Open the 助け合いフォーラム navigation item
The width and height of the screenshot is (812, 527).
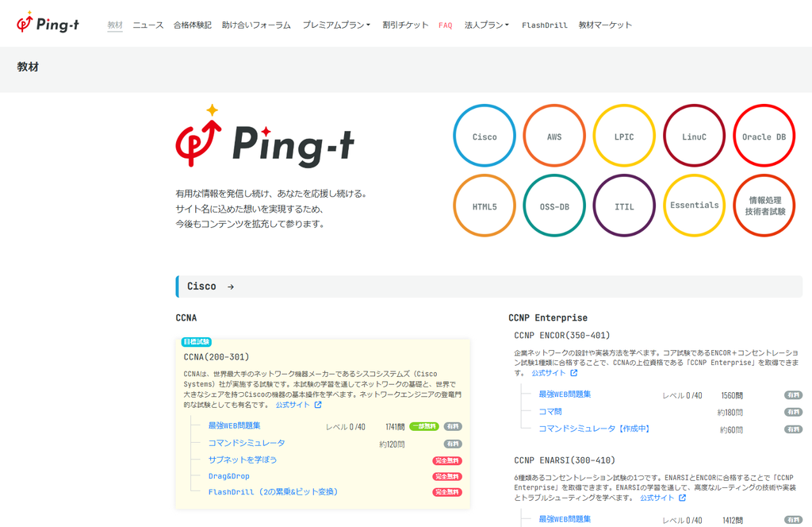tap(256, 25)
